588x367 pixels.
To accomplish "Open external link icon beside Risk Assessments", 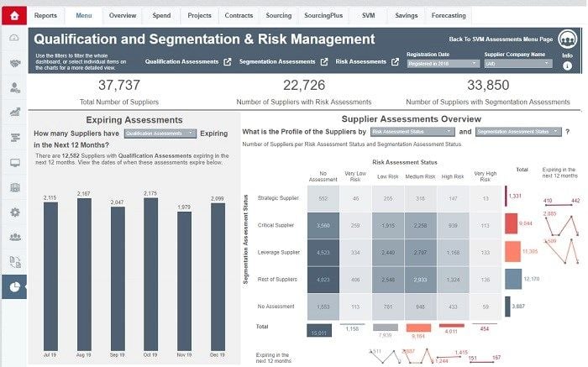I will tap(395, 62).
